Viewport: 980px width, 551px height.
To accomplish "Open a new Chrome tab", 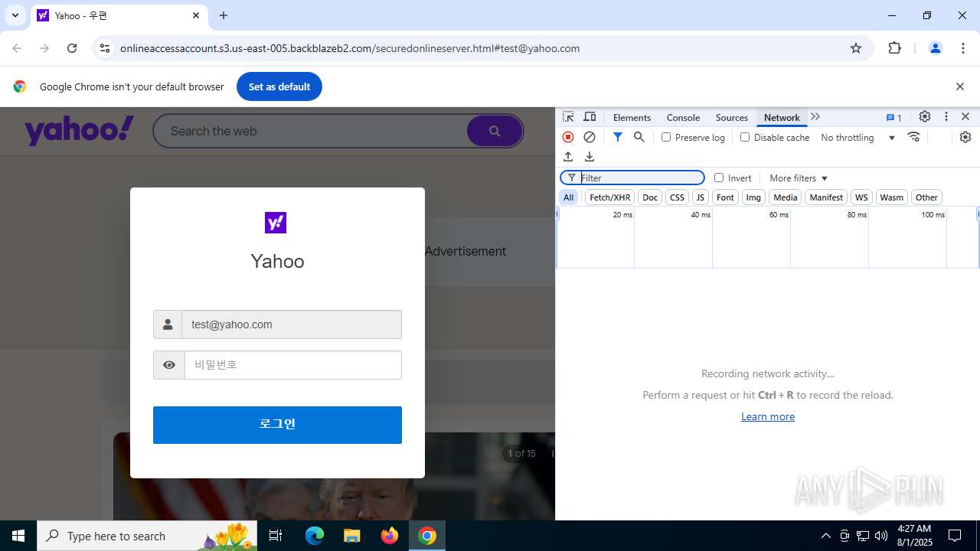I will pyautogui.click(x=224, y=15).
